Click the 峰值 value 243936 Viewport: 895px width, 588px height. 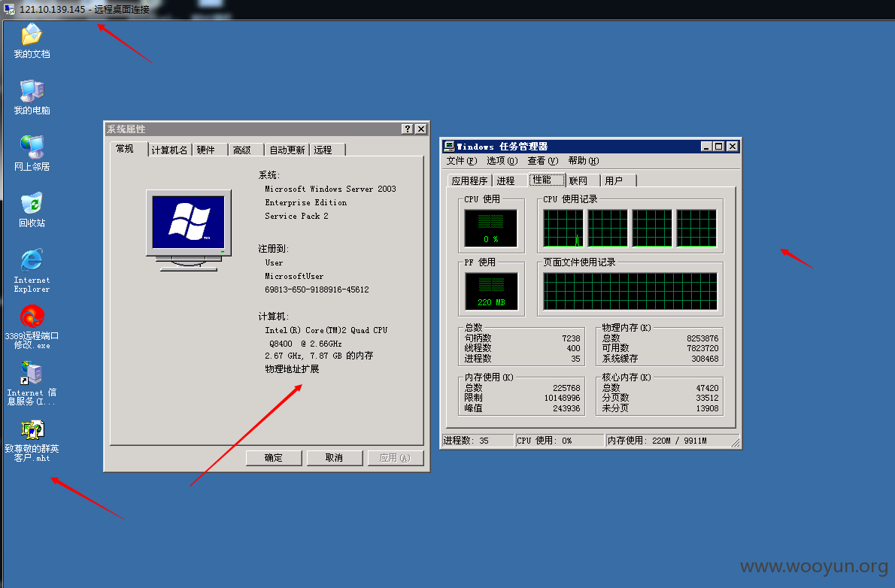[x=566, y=409]
